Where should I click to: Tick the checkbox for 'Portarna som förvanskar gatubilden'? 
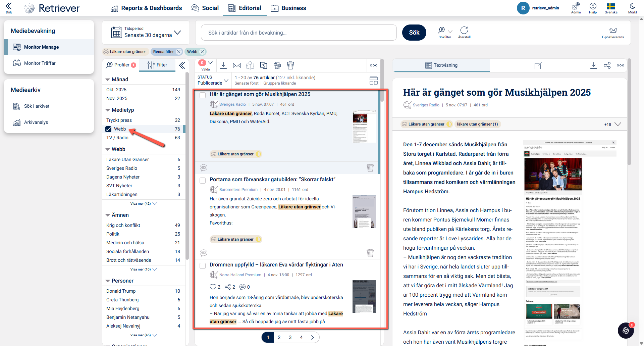click(203, 181)
